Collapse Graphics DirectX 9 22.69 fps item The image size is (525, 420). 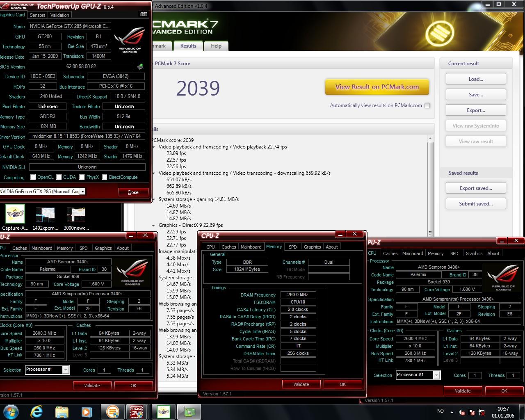(x=154, y=225)
